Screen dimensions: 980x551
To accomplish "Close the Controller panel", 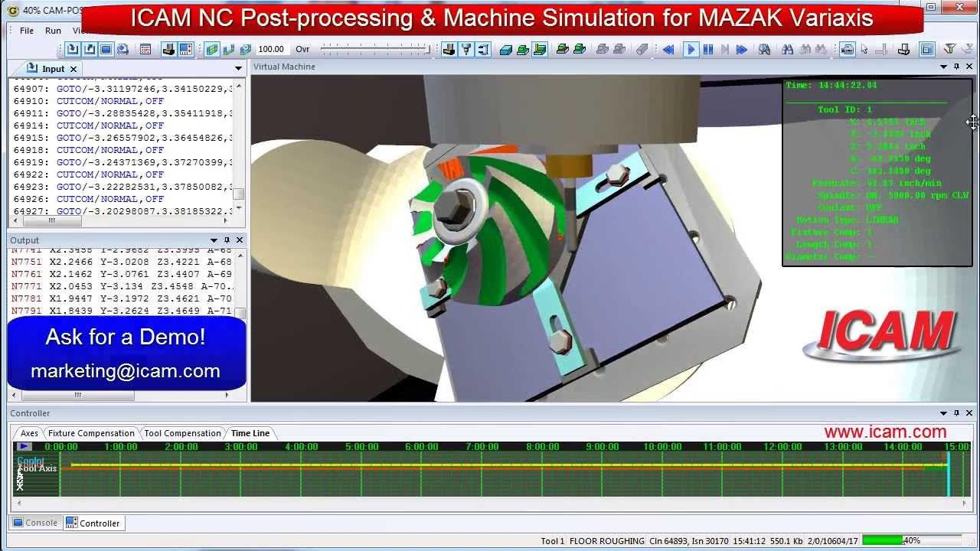I will [x=969, y=413].
